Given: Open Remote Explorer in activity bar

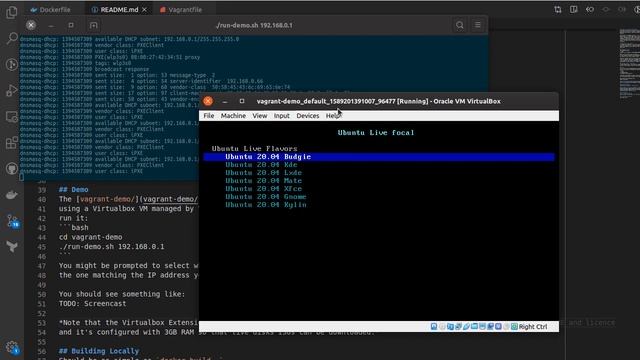Looking at the screenshot, I should pos(12,117).
